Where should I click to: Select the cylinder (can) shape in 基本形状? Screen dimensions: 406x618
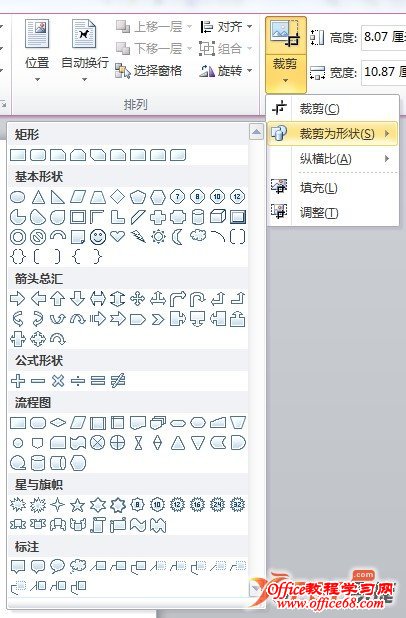click(198, 217)
